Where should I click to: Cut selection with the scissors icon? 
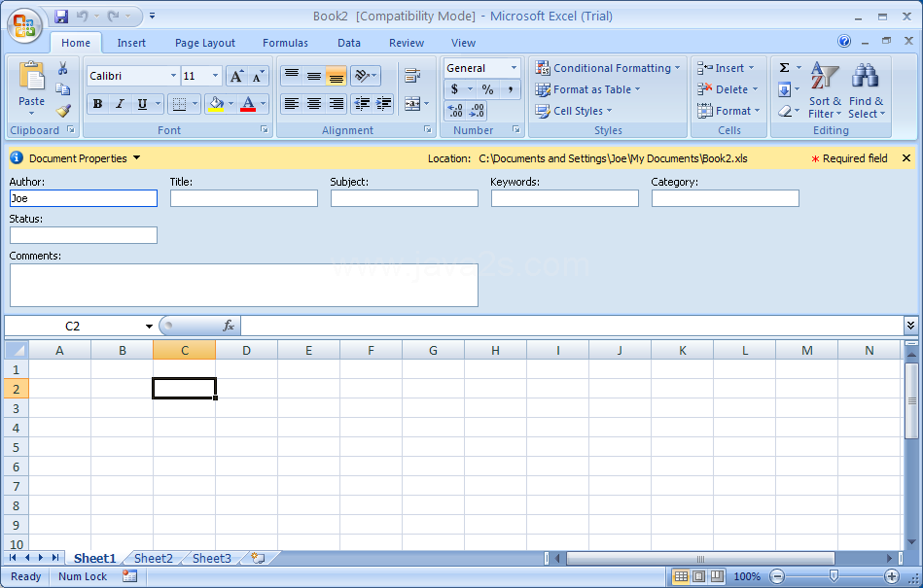coord(62,68)
